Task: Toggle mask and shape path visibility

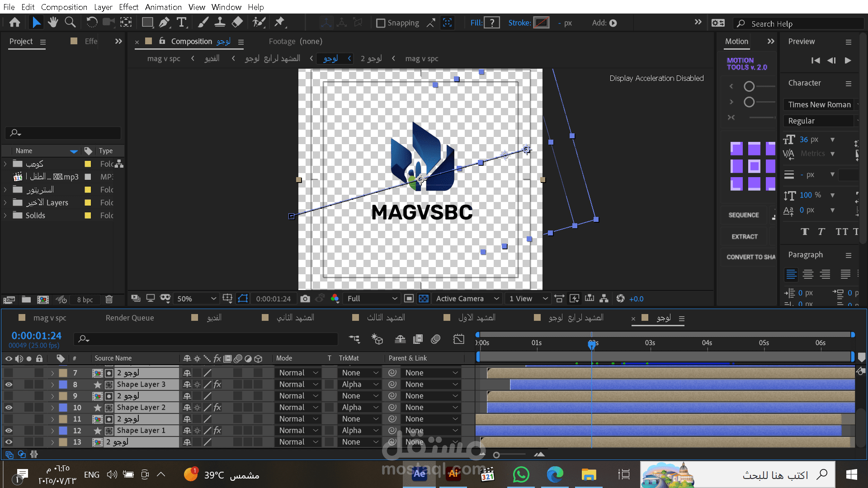Action: coord(243,299)
